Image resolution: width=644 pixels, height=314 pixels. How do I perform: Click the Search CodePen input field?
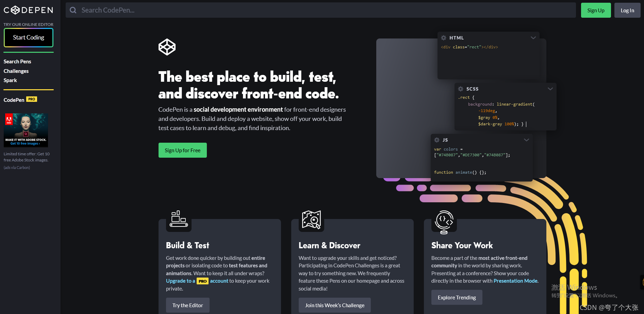tap(321, 10)
